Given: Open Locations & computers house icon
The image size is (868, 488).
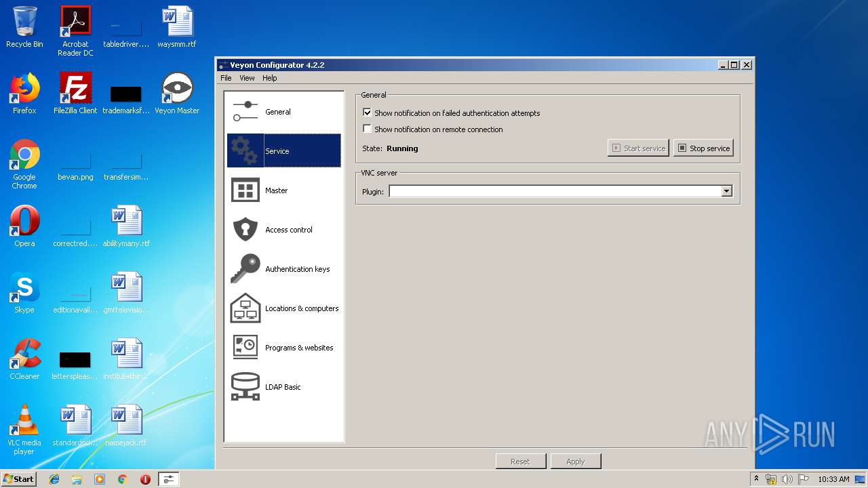Looking at the screenshot, I should 245,308.
